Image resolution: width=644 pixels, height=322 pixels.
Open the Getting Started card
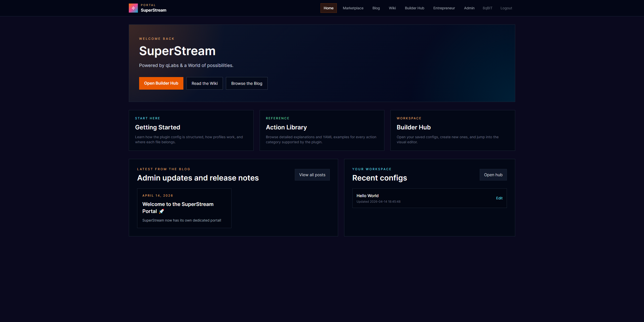(x=191, y=130)
